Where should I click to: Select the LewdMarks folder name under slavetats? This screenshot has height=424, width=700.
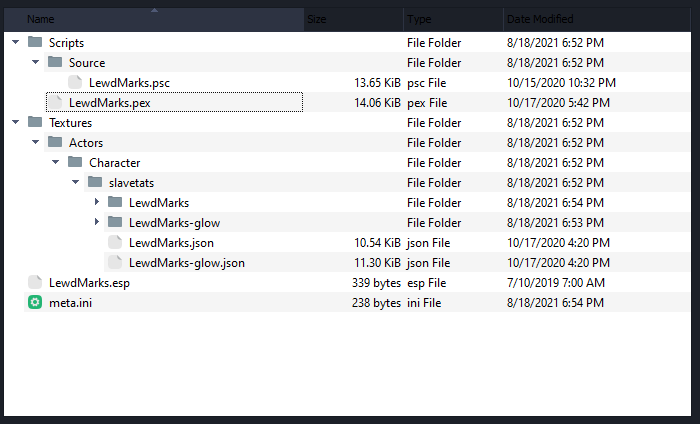click(x=159, y=203)
